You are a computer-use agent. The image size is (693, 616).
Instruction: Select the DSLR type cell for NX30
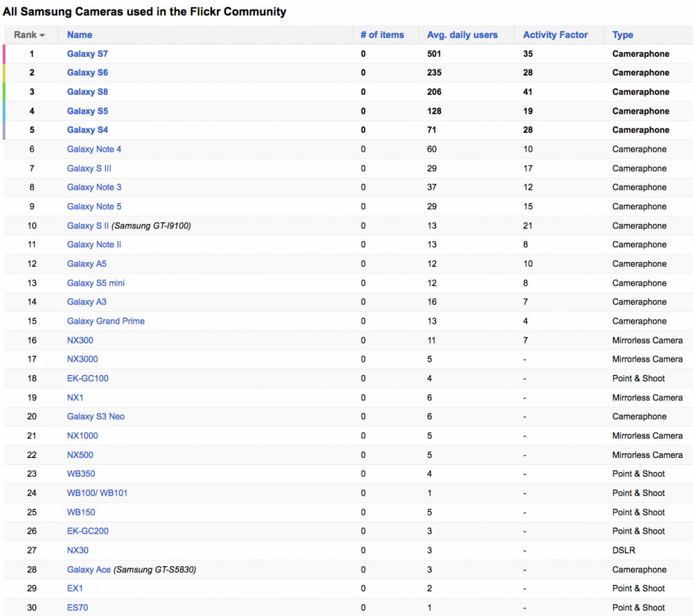pyautogui.click(x=624, y=550)
